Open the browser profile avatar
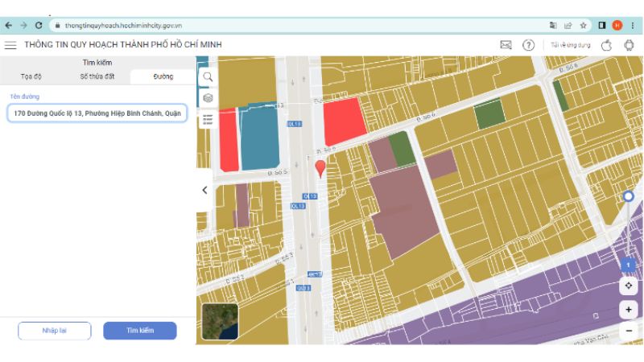The image size is (644, 362). pyautogui.click(x=617, y=26)
